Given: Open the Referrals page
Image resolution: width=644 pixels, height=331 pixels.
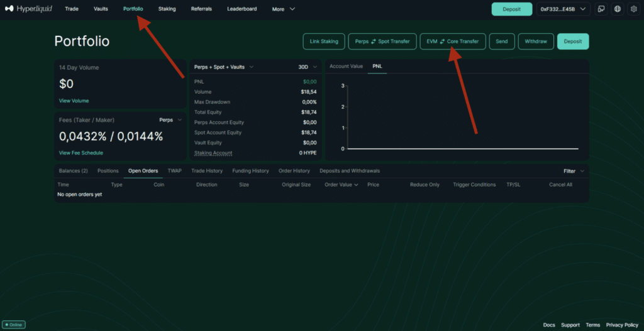Looking at the screenshot, I should (201, 9).
